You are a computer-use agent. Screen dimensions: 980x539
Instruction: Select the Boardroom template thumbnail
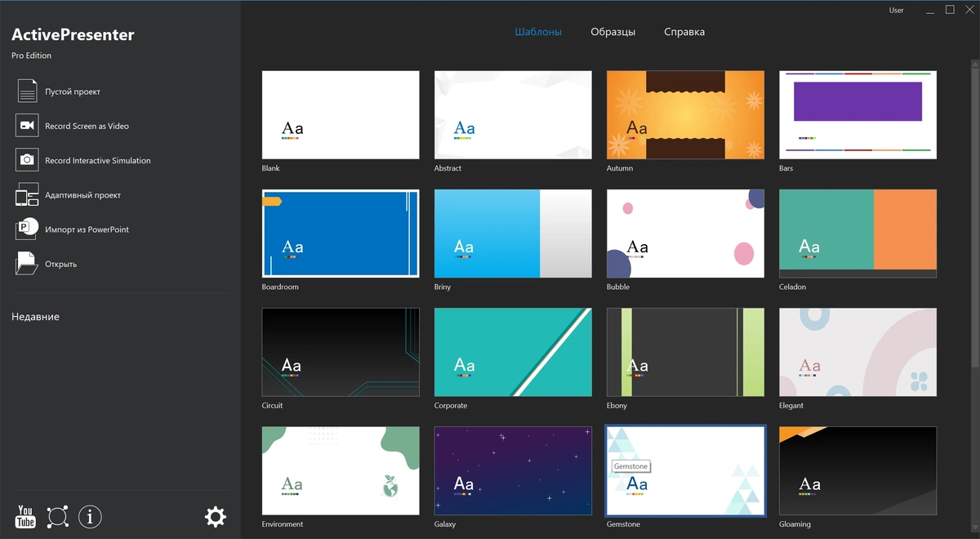tap(341, 234)
